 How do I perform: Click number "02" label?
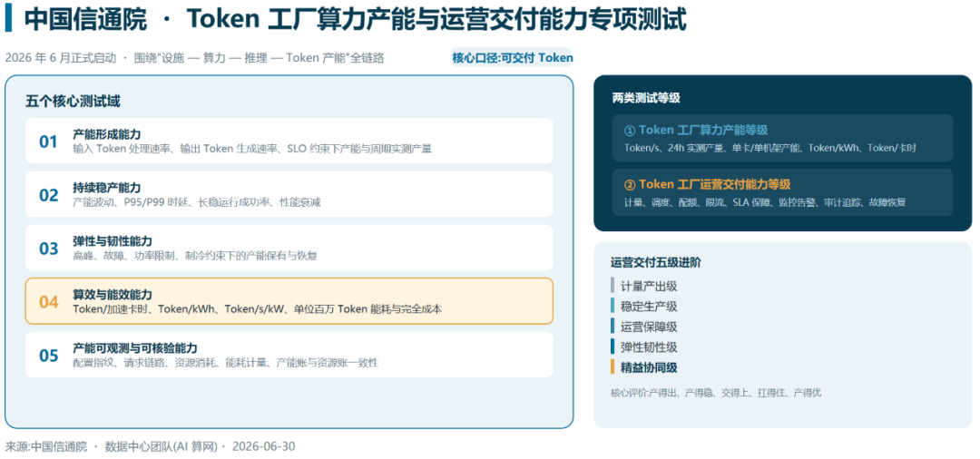48,195
